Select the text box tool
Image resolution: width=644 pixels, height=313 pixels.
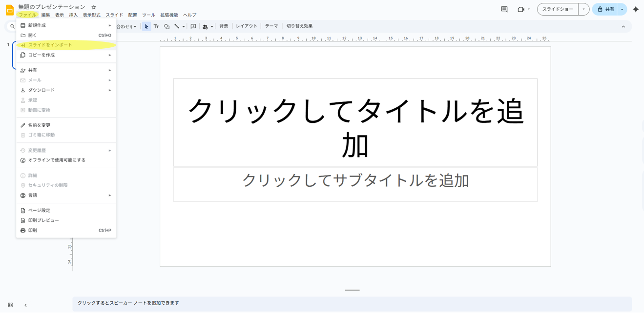click(156, 26)
